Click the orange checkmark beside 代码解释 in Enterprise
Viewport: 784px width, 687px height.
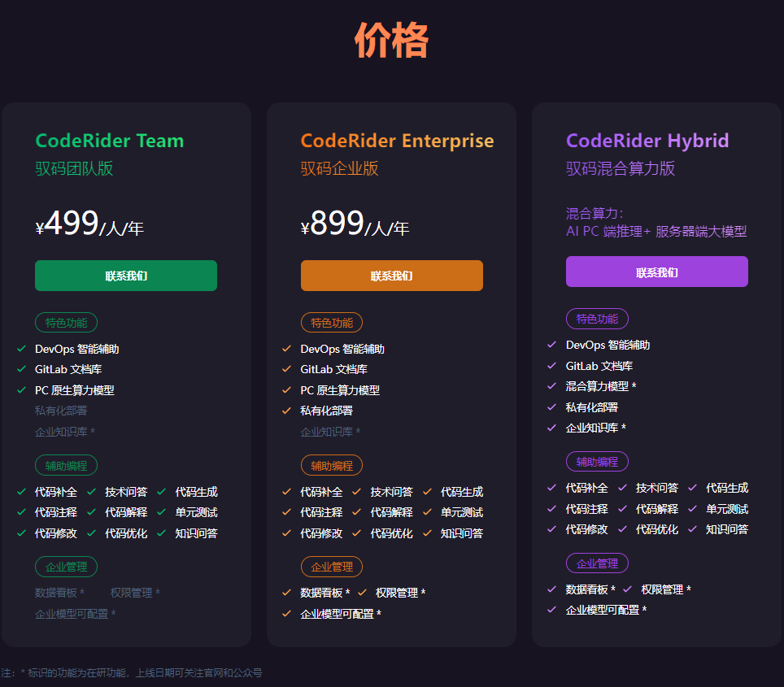(356, 512)
